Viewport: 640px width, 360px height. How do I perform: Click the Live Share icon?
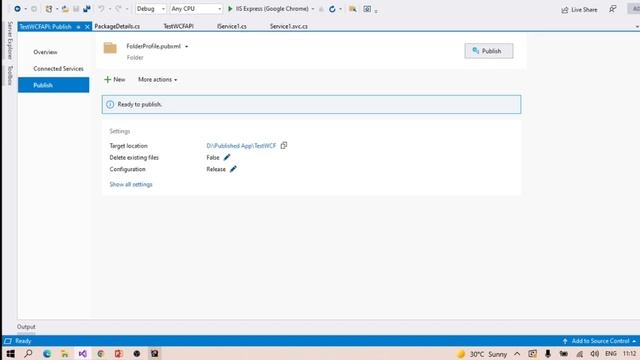coord(565,10)
